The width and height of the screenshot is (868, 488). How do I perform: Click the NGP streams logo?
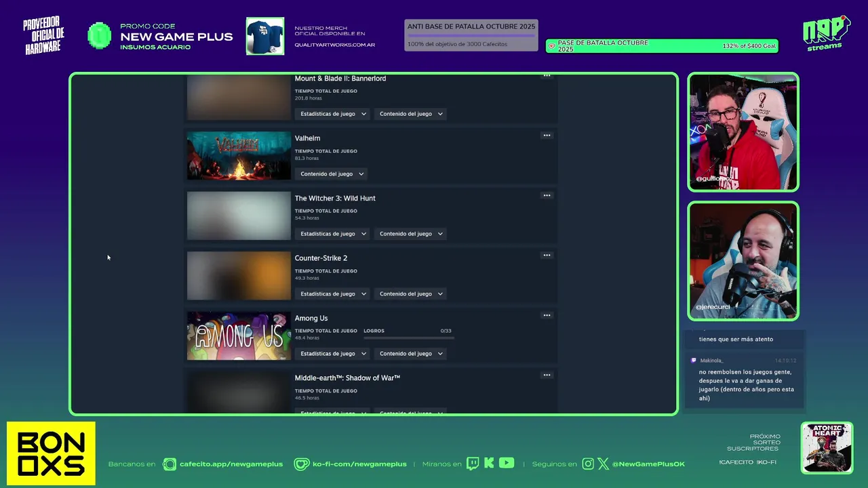pos(826,33)
